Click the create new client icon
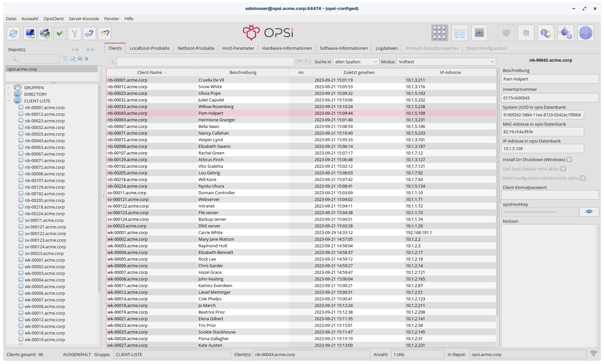 click(30, 33)
